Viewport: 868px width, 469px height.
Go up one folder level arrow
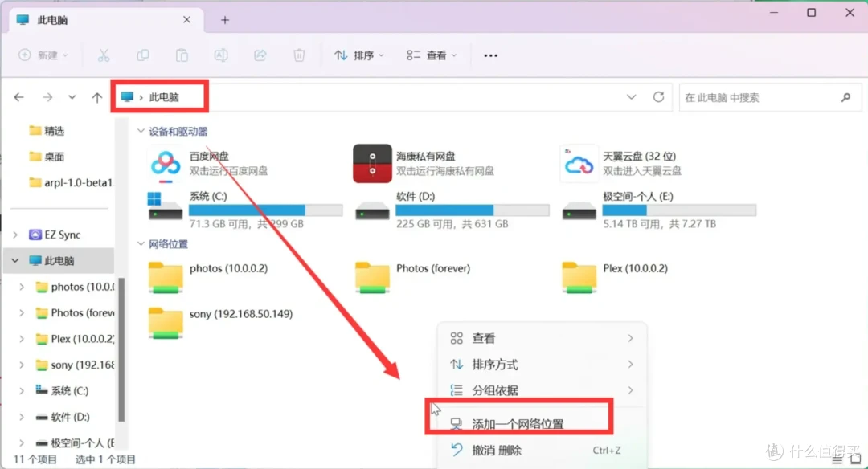point(97,97)
